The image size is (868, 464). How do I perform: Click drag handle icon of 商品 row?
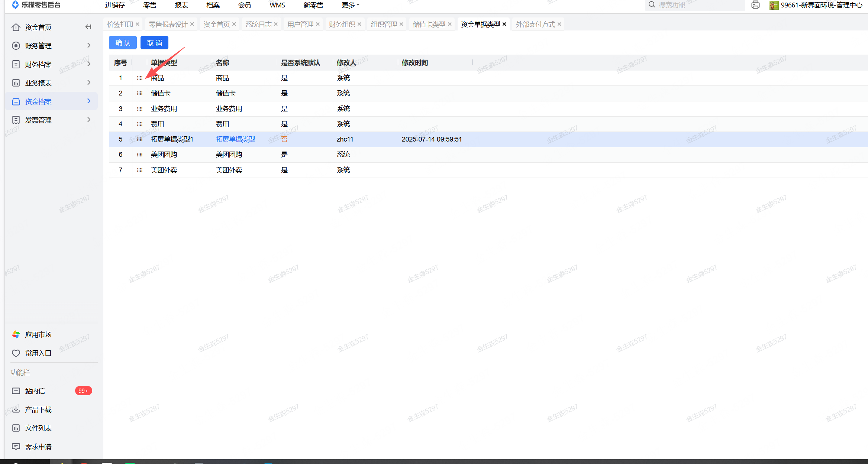140,78
